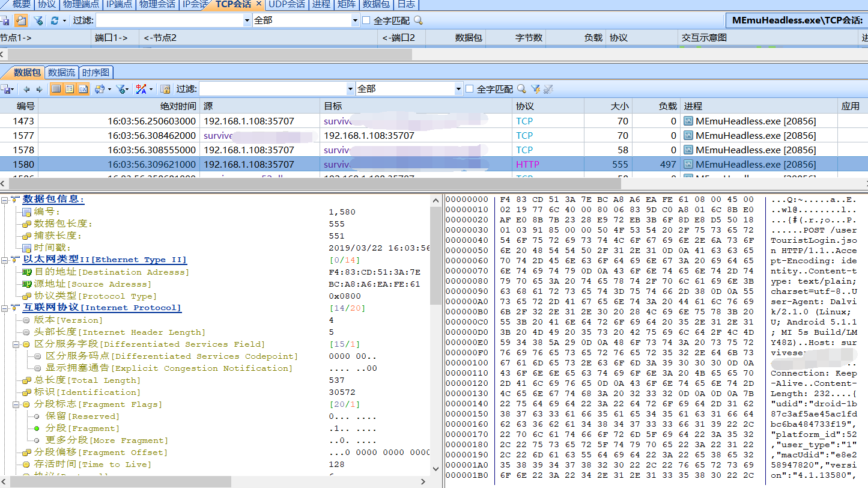The width and height of the screenshot is (868, 488).
Task: Click the packet export save icon with dropdown
Action: pos(7,89)
